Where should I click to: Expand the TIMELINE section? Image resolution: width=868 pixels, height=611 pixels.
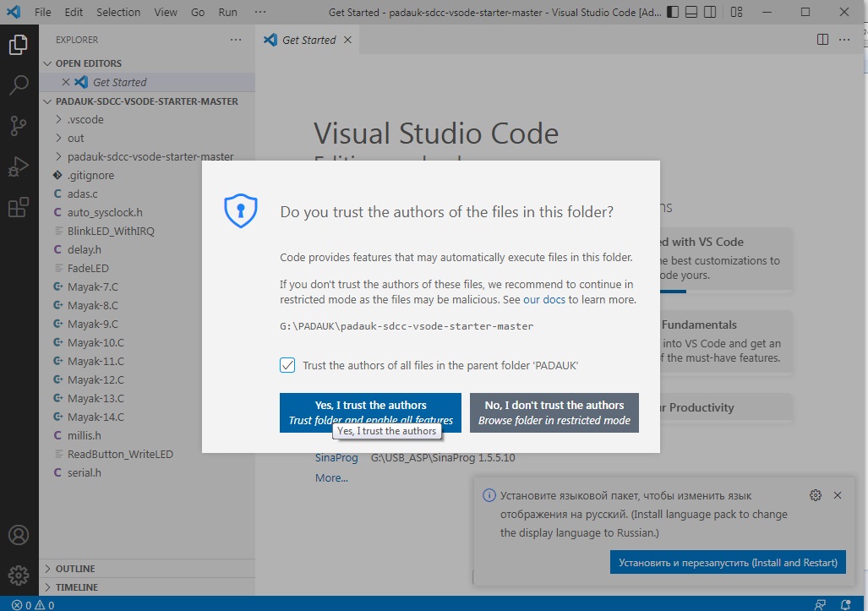[x=76, y=587]
